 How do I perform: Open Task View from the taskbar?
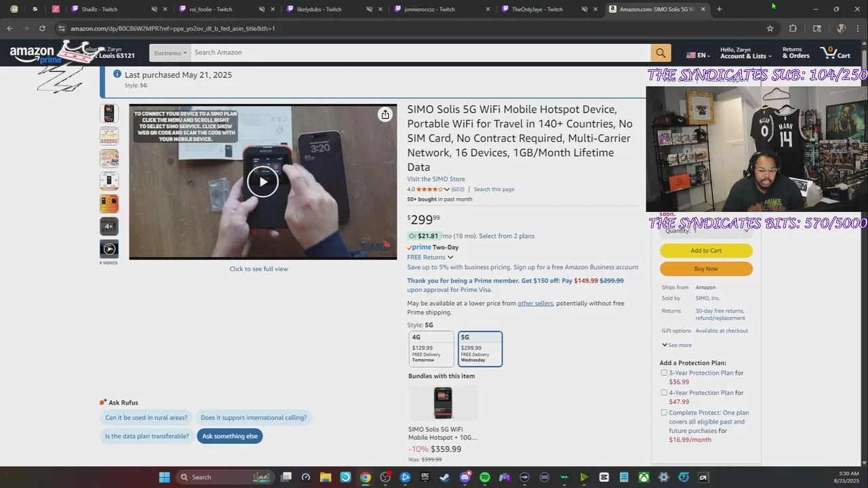click(x=286, y=477)
